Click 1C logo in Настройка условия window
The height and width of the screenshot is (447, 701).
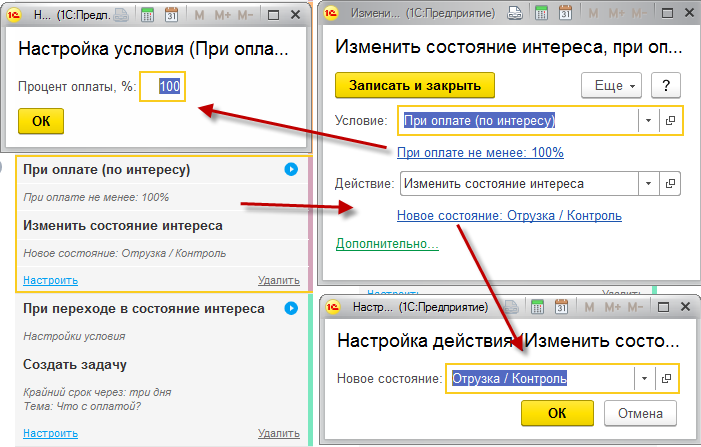pyautogui.click(x=14, y=15)
